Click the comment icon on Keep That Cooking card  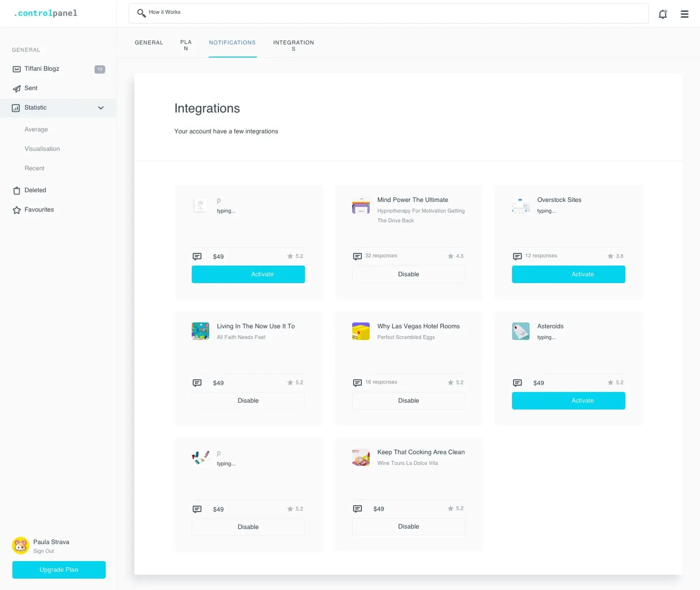pos(357,508)
